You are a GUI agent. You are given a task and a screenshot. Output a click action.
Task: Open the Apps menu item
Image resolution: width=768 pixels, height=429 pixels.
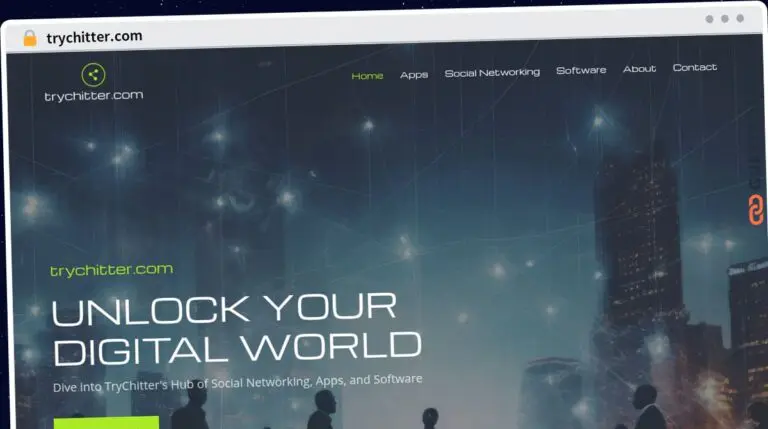coord(414,75)
